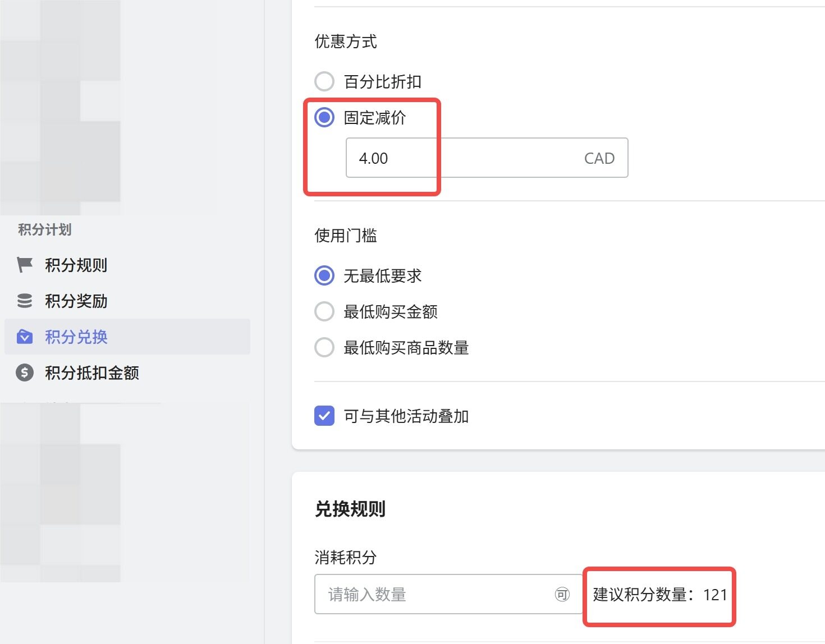Click the coin stack icon beside 积分奖励

pos(25,301)
